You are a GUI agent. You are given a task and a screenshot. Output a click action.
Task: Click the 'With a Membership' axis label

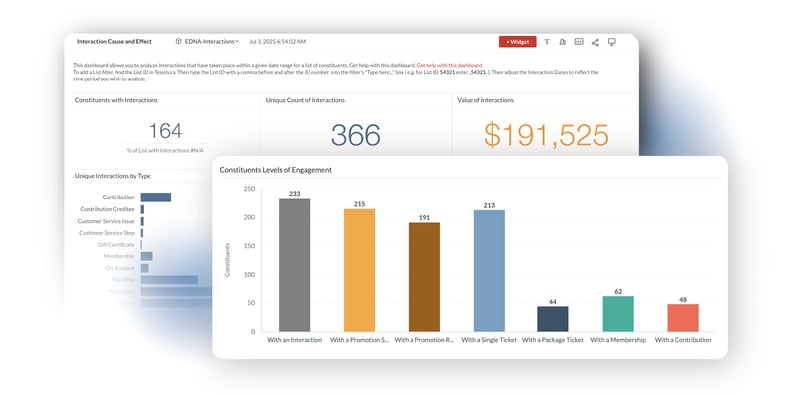pos(618,340)
